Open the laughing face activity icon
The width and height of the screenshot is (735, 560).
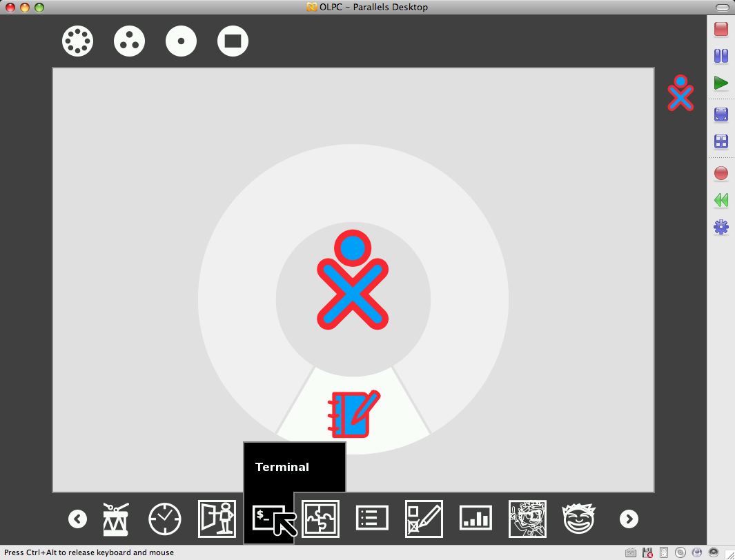pyautogui.click(x=578, y=519)
